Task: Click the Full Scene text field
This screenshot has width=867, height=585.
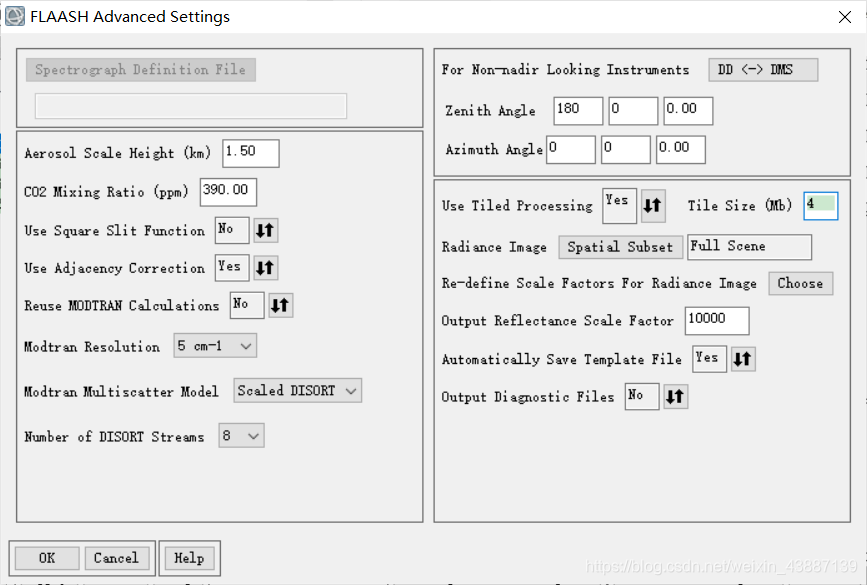Action: (749, 247)
